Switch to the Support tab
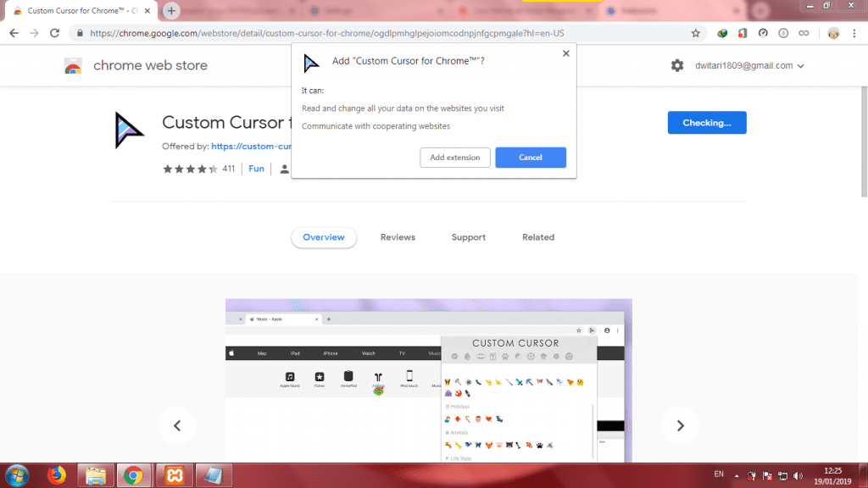The image size is (868, 488). (468, 237)
